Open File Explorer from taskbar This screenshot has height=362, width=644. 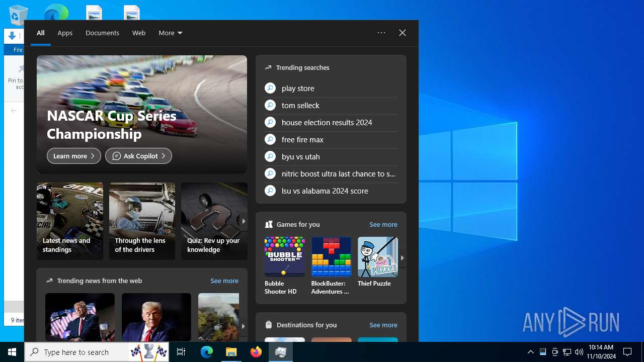[231, 352]
